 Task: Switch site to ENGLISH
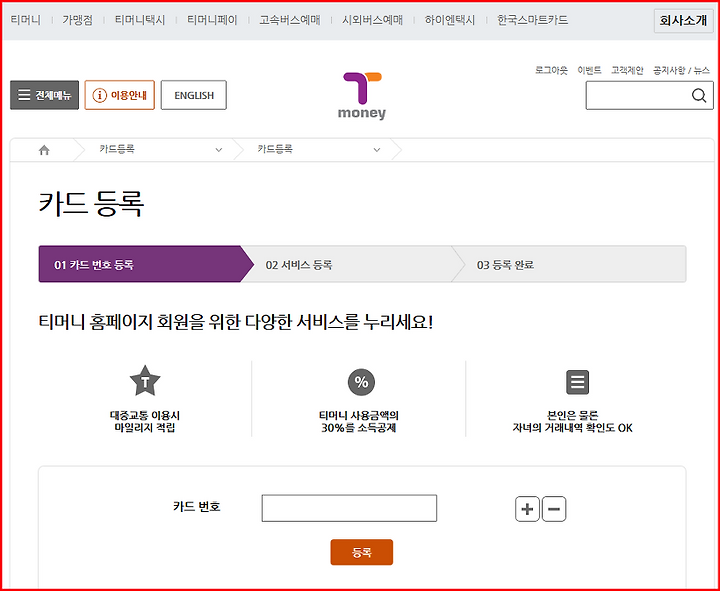[x=194, y=95]
